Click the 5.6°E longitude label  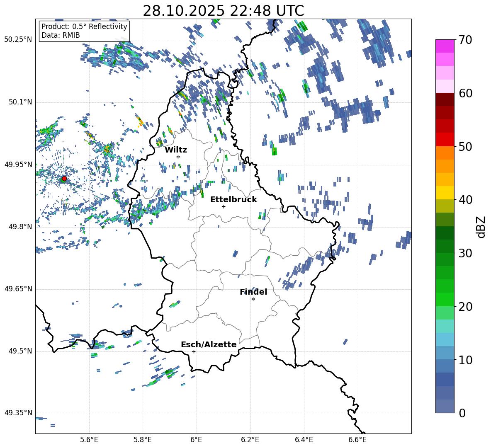click(x=89, y=440)
